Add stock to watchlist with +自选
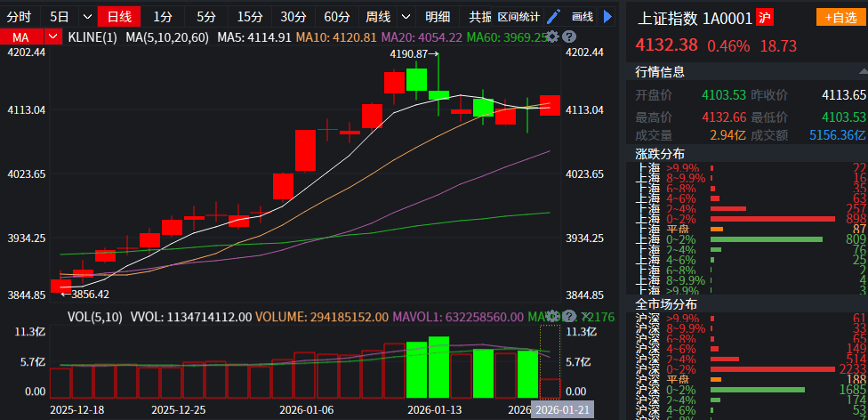 point(840,18)
